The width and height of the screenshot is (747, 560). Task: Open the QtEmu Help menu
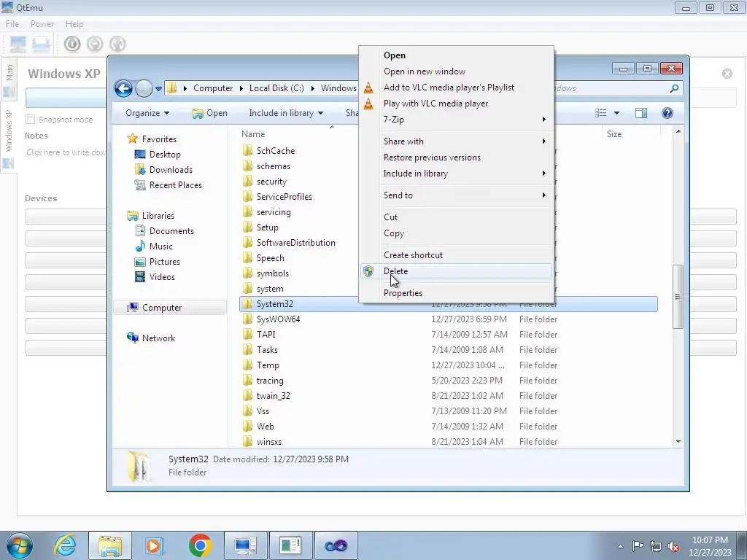(x=74, y=24)
